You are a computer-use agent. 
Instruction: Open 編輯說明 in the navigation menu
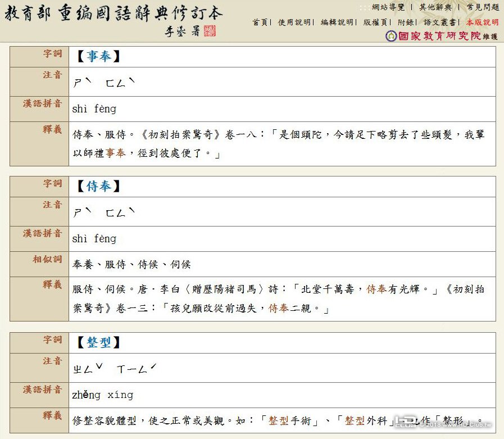pyautogui.click(x=337, y=22)
